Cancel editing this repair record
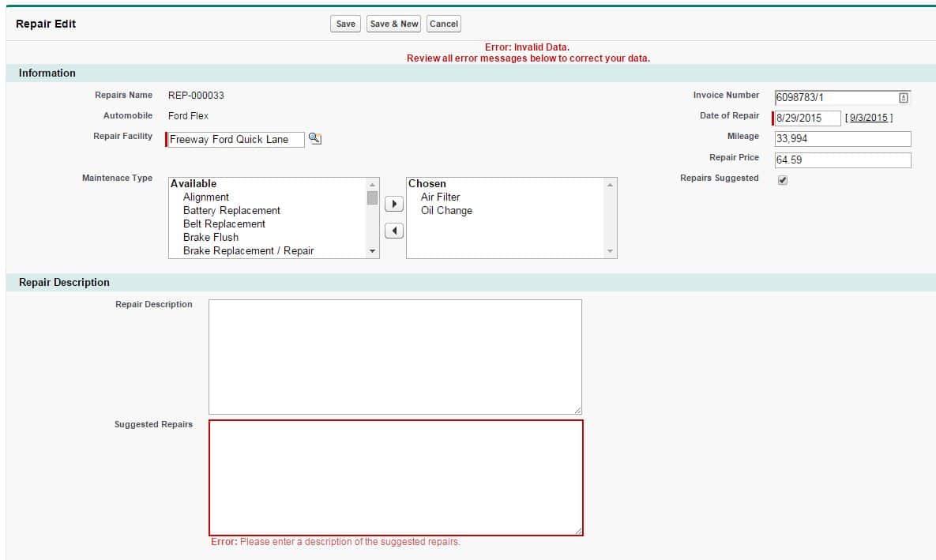Viewport: 936px width, 560px height. click(x=443, y=24)
